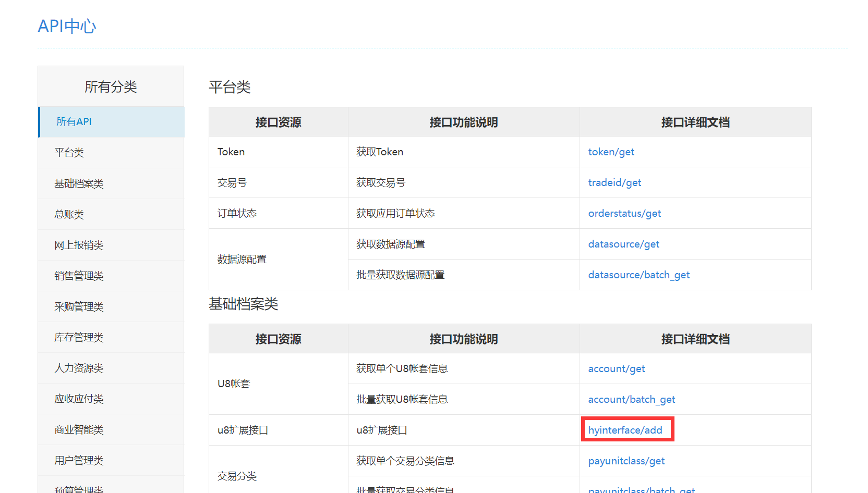
Task: Choose 基础档案类 from the sidebar
Action: click(79, 183)
